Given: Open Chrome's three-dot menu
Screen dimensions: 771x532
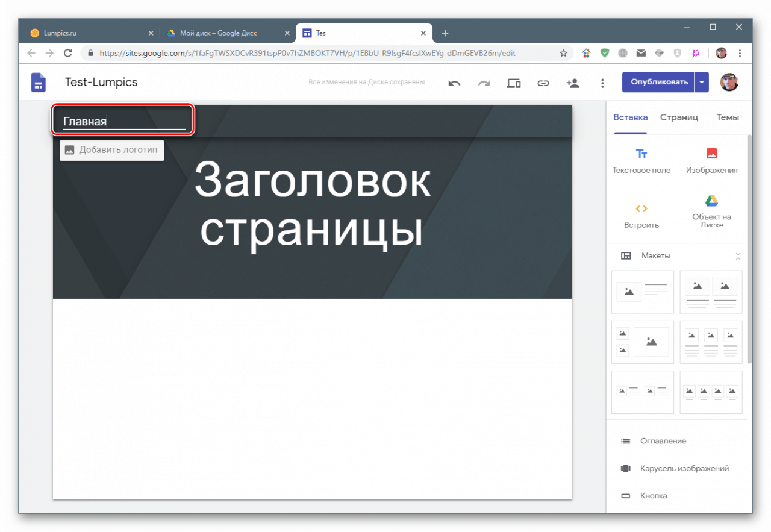Looking at the screenshot, I should pyautogui.click(x=740, y=53).
